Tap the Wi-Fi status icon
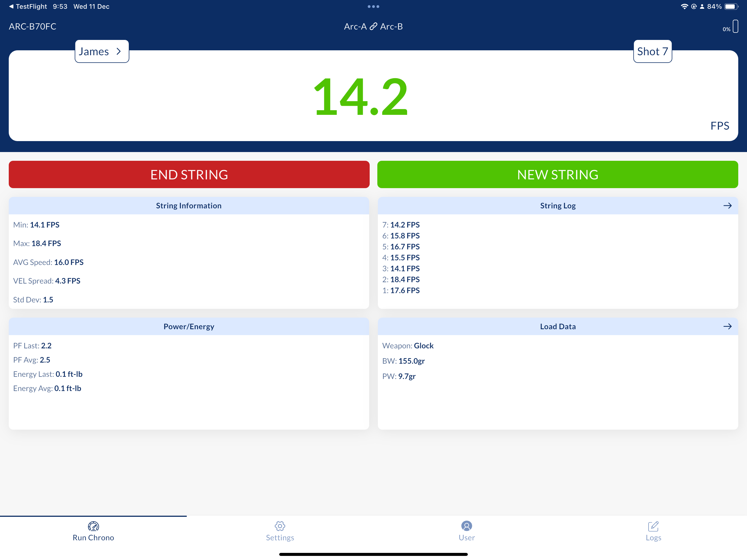The height and width of the screenshot is (560, 747). (x=684, y=6)
